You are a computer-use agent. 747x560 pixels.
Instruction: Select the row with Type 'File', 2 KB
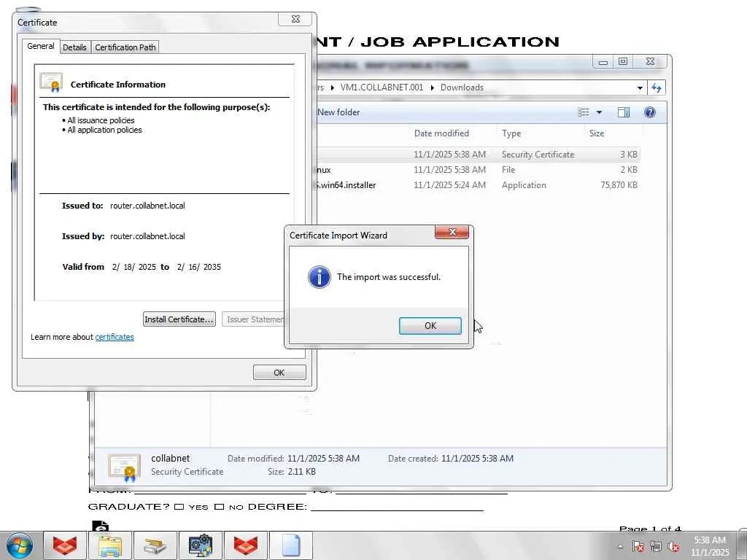coord(478,169)
